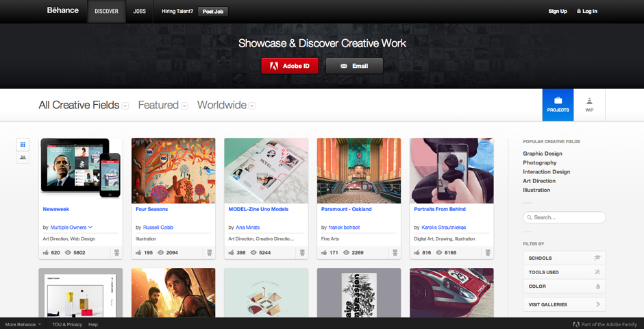Filter by Illustration field
Screen dimensions: 644x329
coord(536,190)
